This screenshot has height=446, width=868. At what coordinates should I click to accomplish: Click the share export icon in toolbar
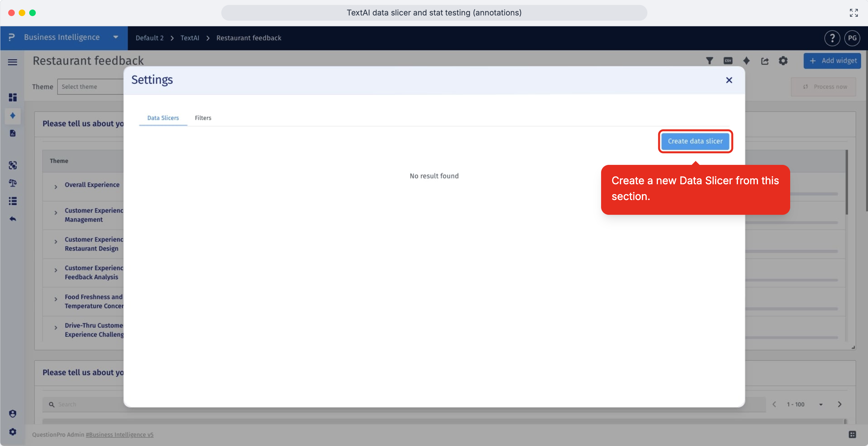click(765, 61)
